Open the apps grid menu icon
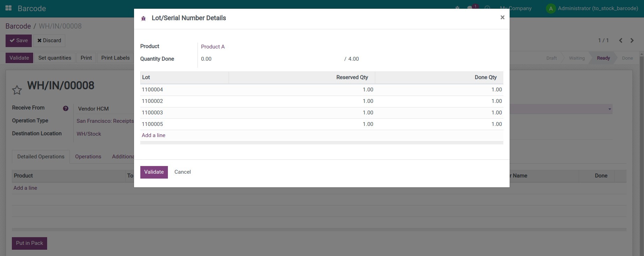Viewport: 644px width, 256px height. pyautogui.click(x=8, y=8)
